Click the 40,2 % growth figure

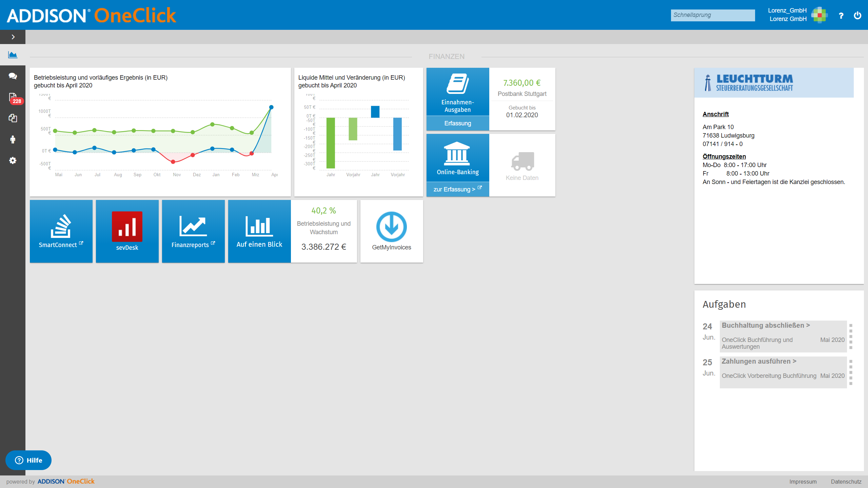tap(324, 210)
